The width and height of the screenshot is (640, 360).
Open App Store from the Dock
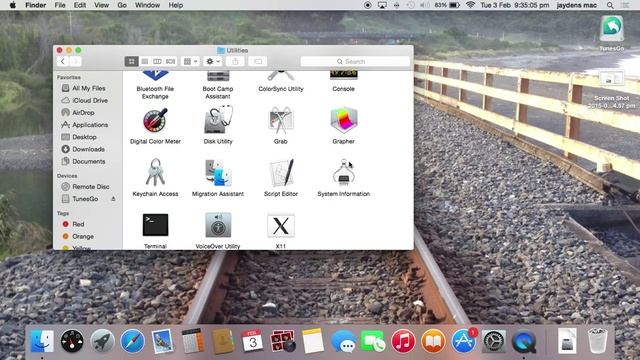(x=464, y=341)
